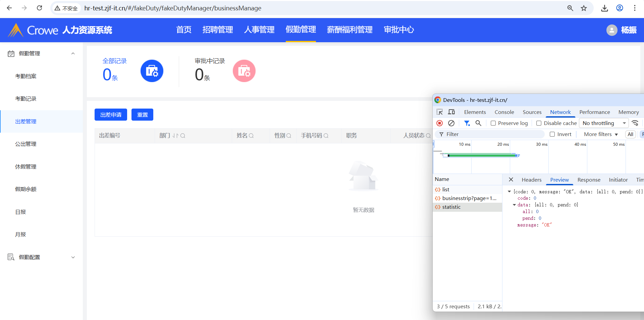The height and width of the screenshot is (320, 644).
Task: Click the clear network log icon
Action: coord(451,123)
